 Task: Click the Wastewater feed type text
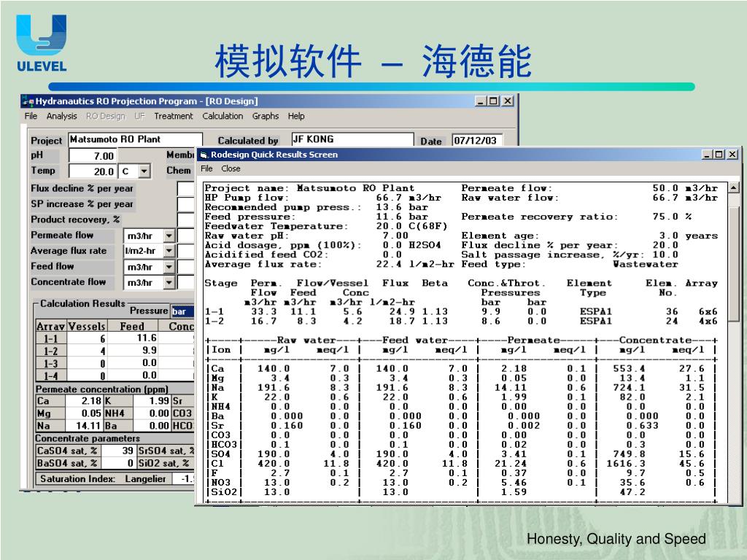[645, 264]
